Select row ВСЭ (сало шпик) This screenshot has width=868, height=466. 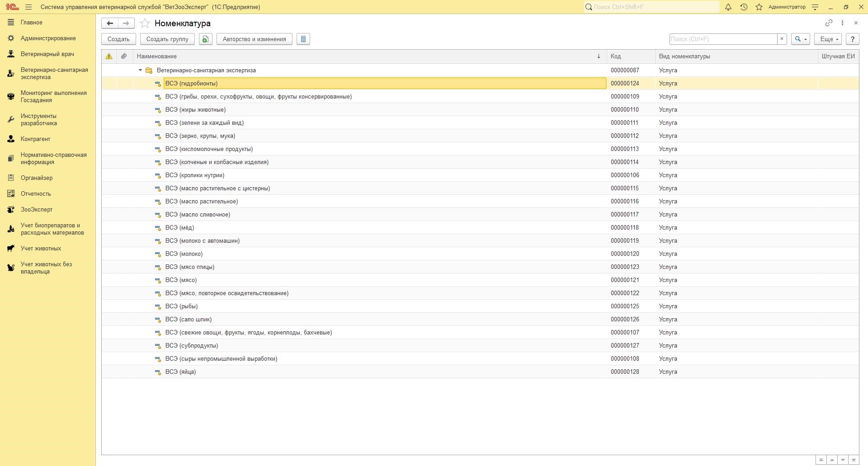pyautogui.click(x=480, y=320)
